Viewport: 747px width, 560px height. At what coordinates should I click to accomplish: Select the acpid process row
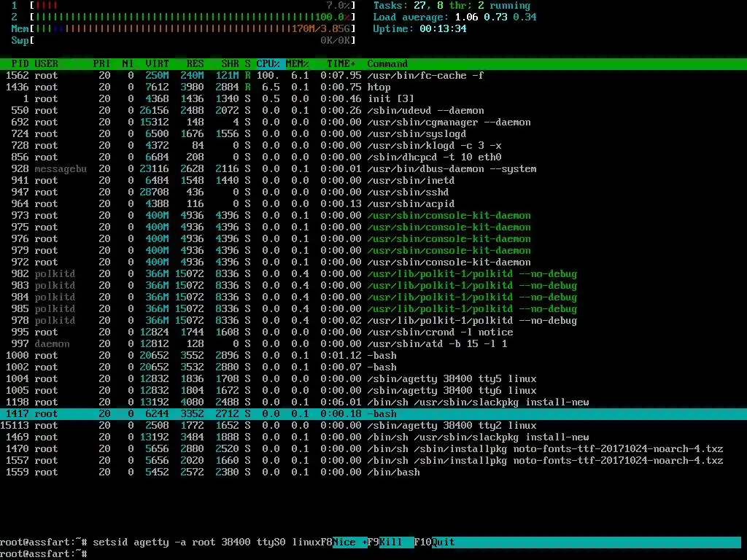[373, 204]
